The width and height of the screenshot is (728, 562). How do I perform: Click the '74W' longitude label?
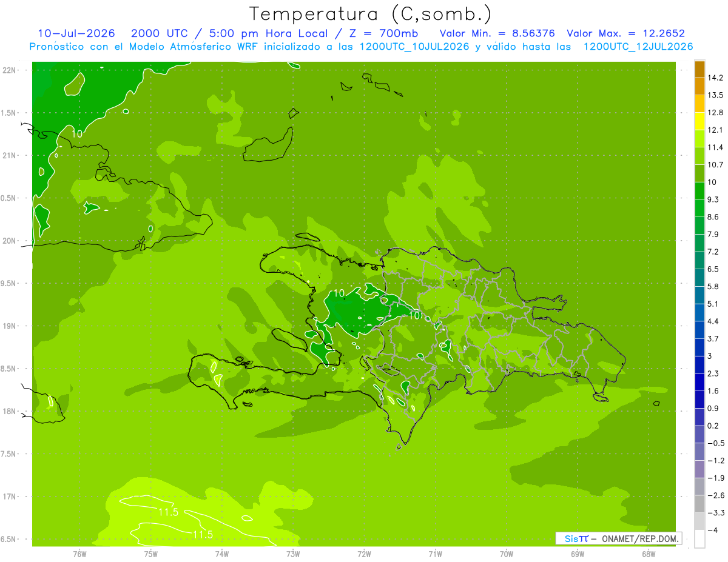(x=222, y=553)
